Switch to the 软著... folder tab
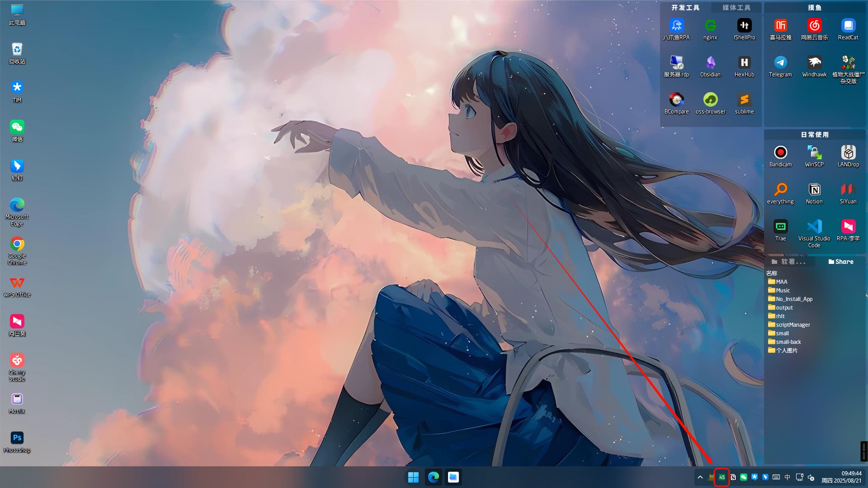Viewport: 868px width, 488px height. 788,262
